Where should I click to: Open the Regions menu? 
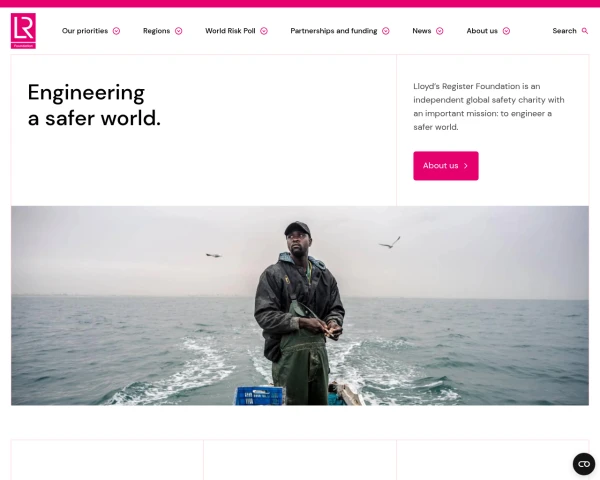[x=157, y=31]
